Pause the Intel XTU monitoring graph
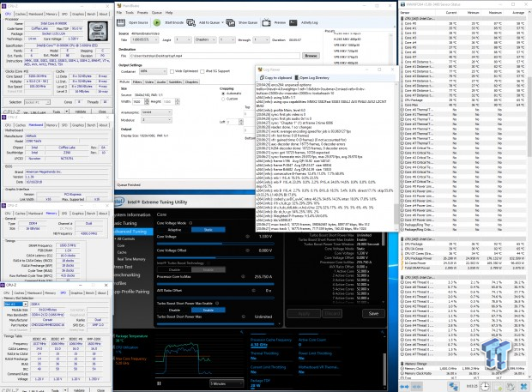This screenshot has width=532, height=392. 159,383
